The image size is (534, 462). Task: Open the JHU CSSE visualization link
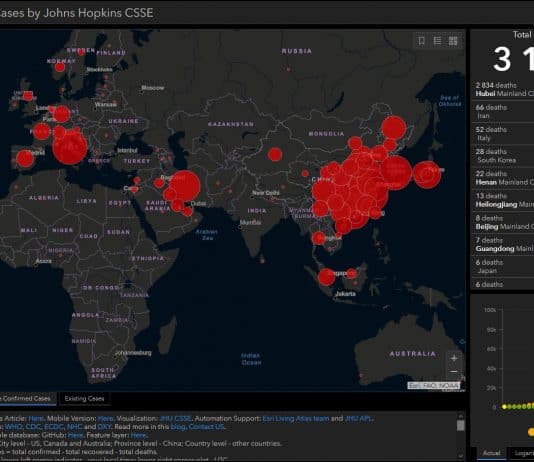(176, 418)
